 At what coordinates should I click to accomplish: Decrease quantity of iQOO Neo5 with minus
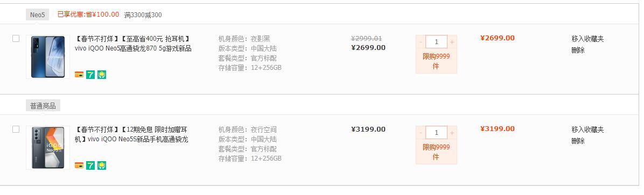[421, 42]
